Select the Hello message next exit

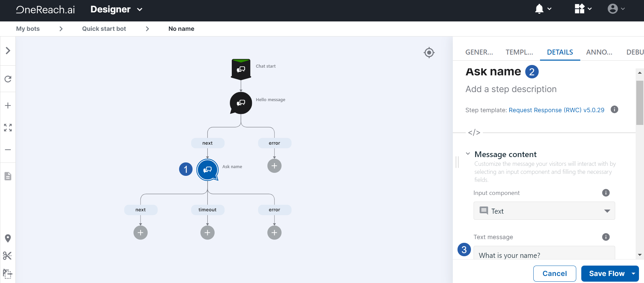click(x=208, y=143)
